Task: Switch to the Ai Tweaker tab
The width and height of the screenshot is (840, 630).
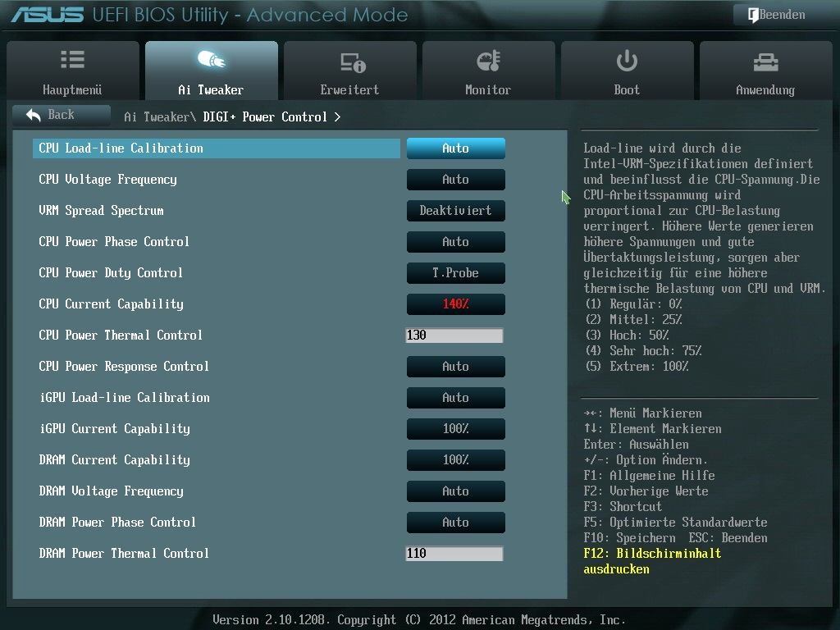Action: pos(211,71)
